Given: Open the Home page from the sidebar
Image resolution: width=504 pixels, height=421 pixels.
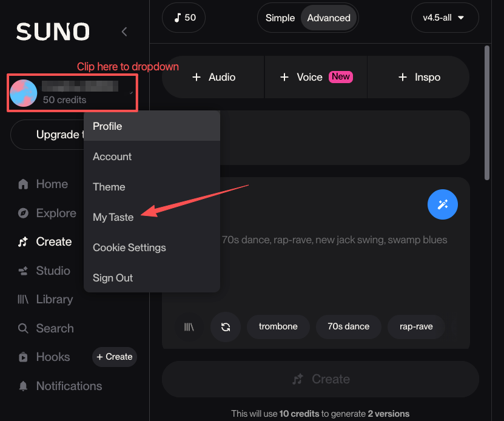Looking at the screenshot, I should [x=52, y=184].
